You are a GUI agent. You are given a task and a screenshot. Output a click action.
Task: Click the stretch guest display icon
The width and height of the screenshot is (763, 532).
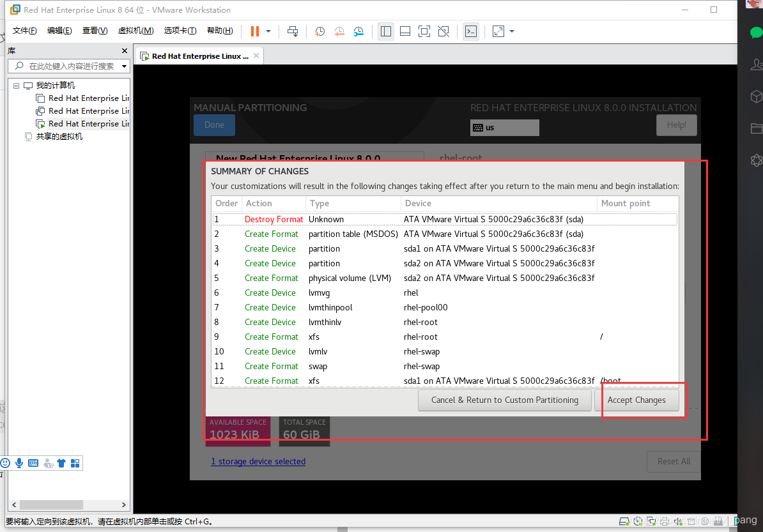tap(498, 31)
